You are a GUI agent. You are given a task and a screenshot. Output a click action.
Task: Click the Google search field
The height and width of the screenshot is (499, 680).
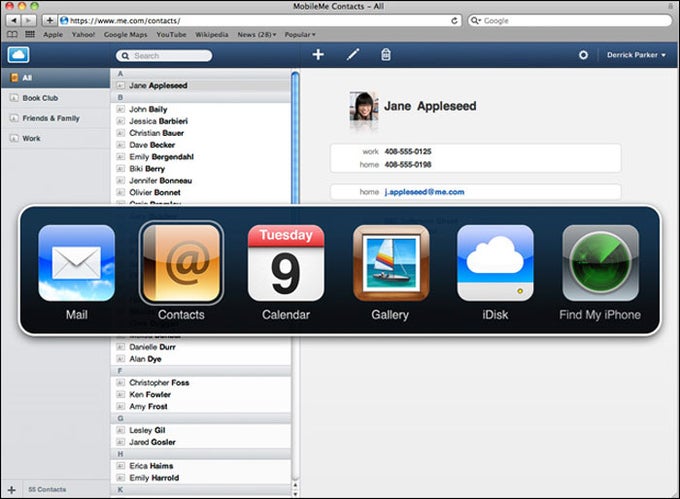(570, 20)
